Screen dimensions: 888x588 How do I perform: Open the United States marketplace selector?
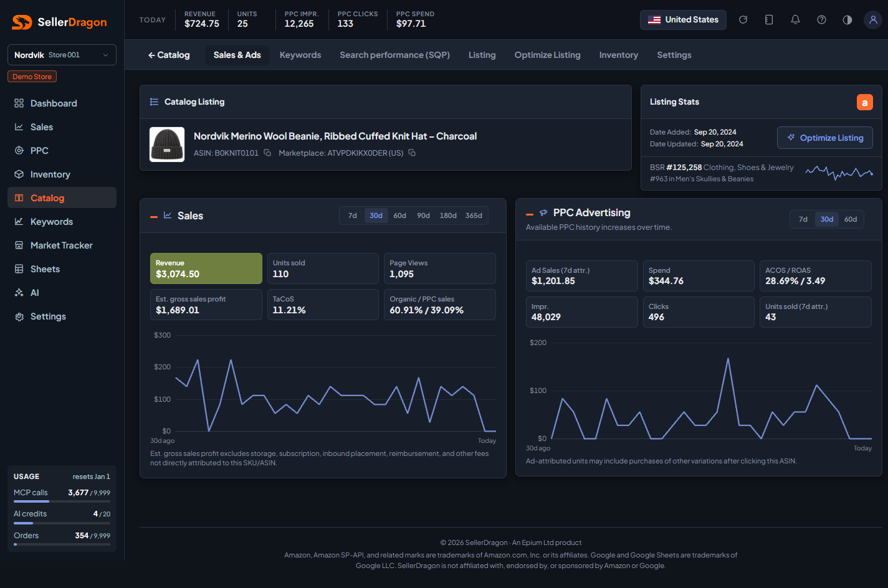tap(683, 20)
